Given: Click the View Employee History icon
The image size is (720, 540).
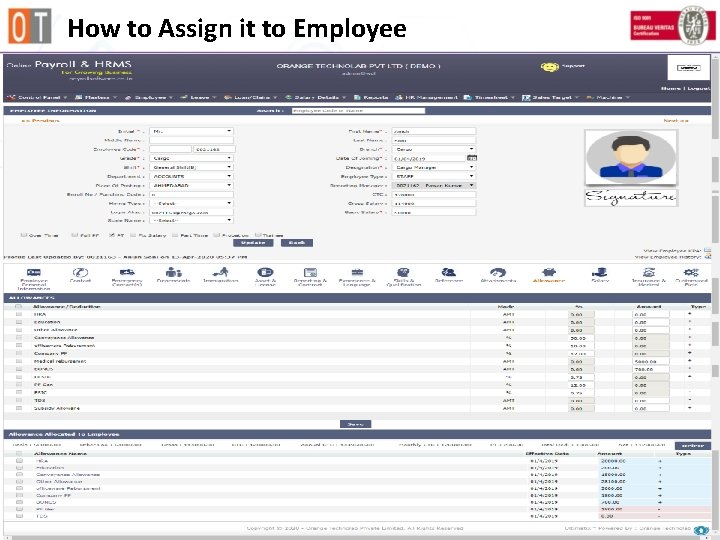Looking at the screenshot, I should point(708,257).
